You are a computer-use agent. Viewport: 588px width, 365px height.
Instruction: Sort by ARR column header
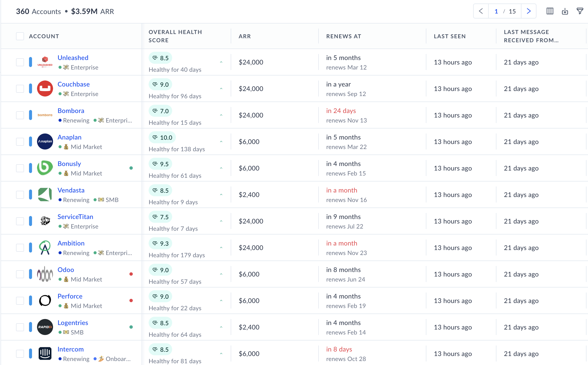pos(244,36)
